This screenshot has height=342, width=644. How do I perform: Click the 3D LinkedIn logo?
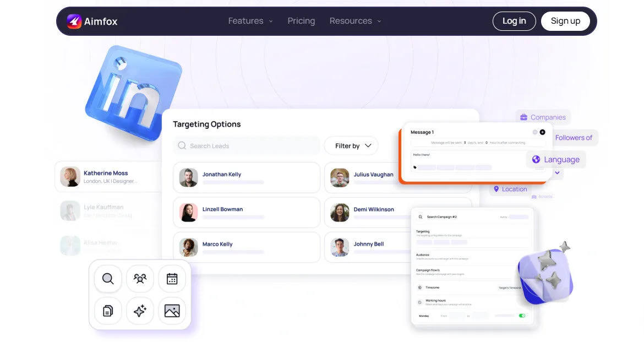pyautogui.click(x=132, y=93)
